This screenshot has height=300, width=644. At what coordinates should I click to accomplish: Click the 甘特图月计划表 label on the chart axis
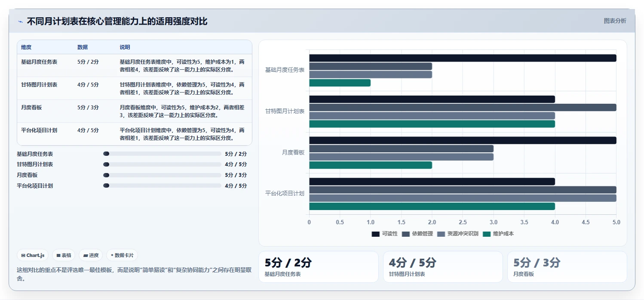[285, 111]
